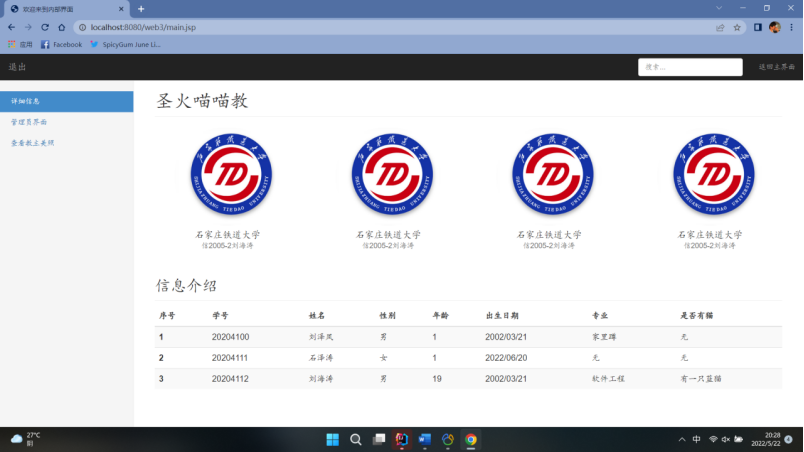This screenshot has width=804, height=452.
Task: Go back using browser back arrow
Action: [11, 27]
